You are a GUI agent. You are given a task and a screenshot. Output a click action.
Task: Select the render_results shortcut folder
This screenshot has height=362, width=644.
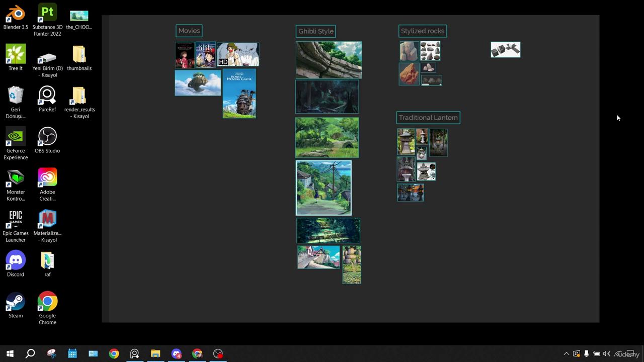79,103
